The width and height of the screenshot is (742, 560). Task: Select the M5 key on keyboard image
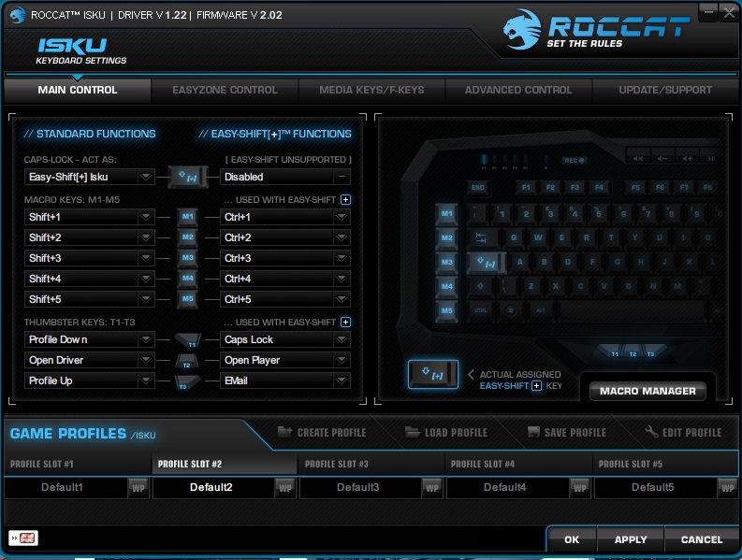click(446, 312)
